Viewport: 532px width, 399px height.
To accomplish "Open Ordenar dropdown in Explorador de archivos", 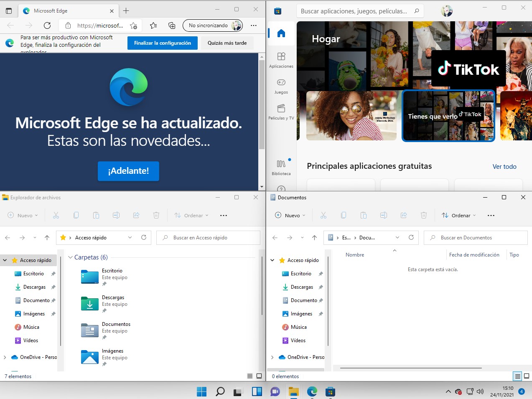I will pos(191,215).
